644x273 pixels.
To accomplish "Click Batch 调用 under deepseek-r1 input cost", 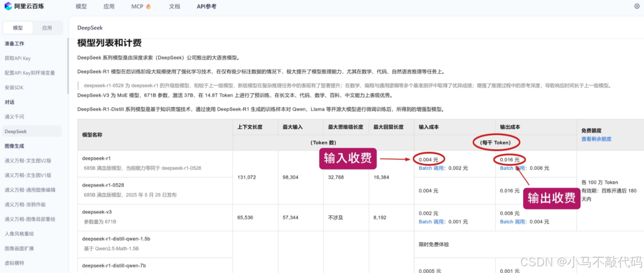I will point(432,168).
